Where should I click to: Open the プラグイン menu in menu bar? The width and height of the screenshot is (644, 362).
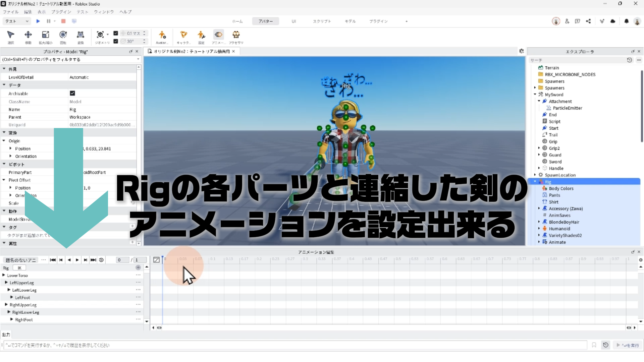click(x=61, y=12)
